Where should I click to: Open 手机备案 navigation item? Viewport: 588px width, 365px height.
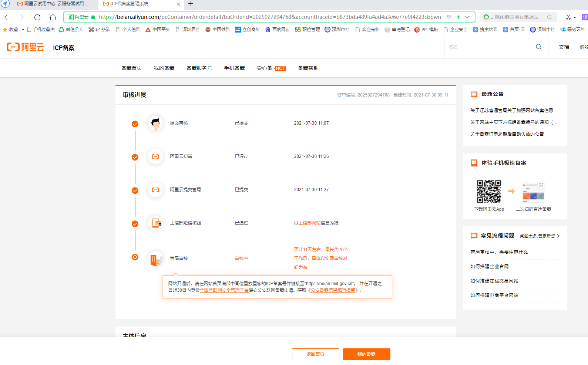click(x=235, y=68)
